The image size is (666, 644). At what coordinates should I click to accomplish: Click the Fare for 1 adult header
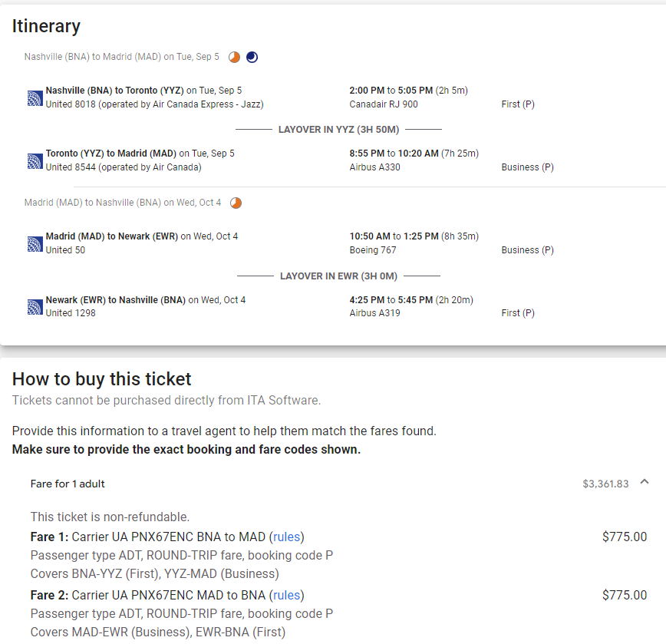pyautogui.click(x=68, y=484)
